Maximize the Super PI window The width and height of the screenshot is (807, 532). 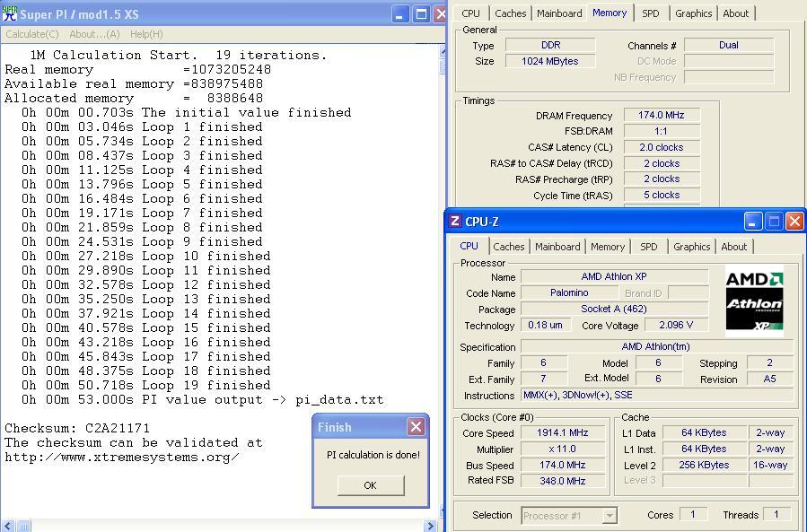(x=421, y=13)
